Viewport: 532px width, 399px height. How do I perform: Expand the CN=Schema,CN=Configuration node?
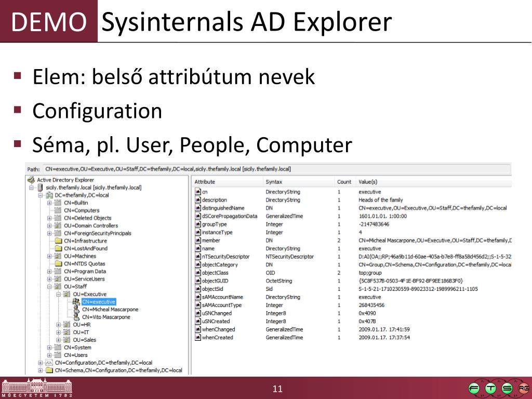point(41,370)
